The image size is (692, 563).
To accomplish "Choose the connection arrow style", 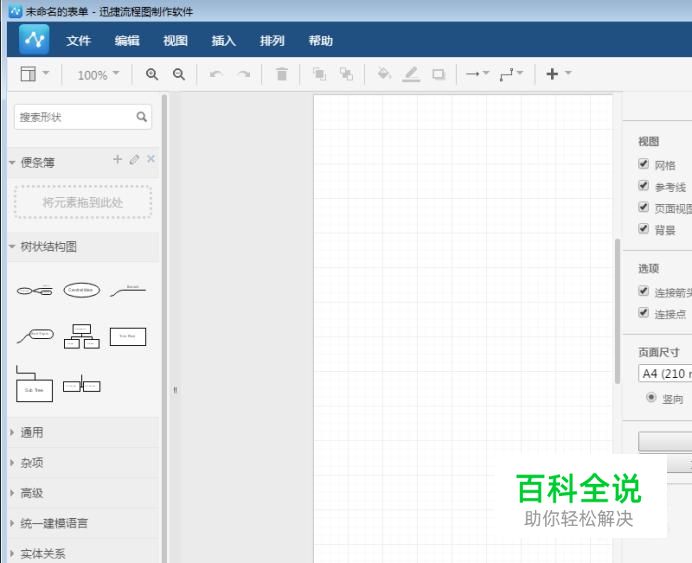I will click(478, 73).
